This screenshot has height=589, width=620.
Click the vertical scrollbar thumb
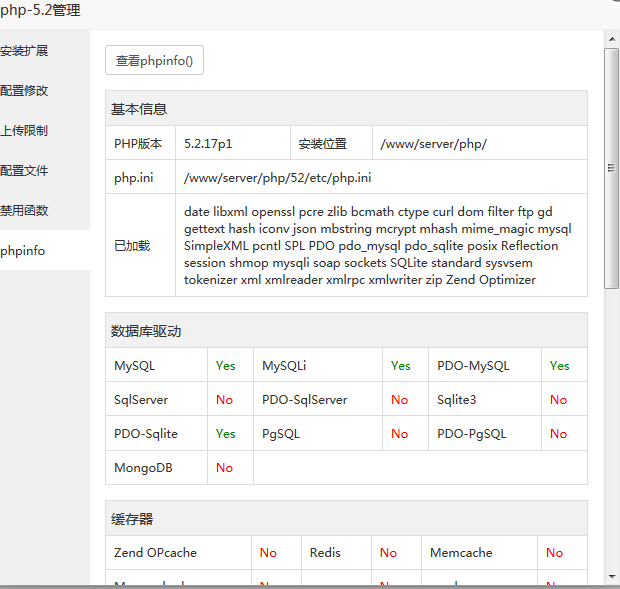(611, 169)
